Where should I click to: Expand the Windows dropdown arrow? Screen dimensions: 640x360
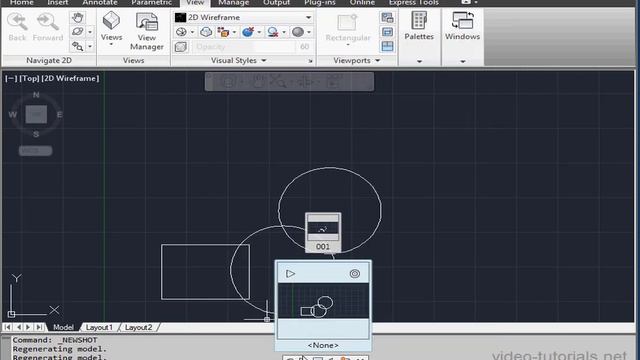463,61
